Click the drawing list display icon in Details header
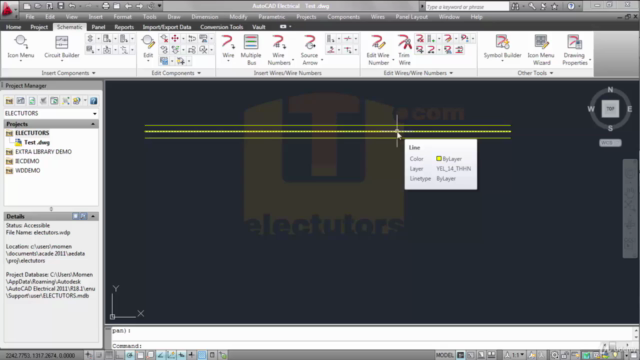This screenshot has width=640, height=360. [x=76, y=216]
